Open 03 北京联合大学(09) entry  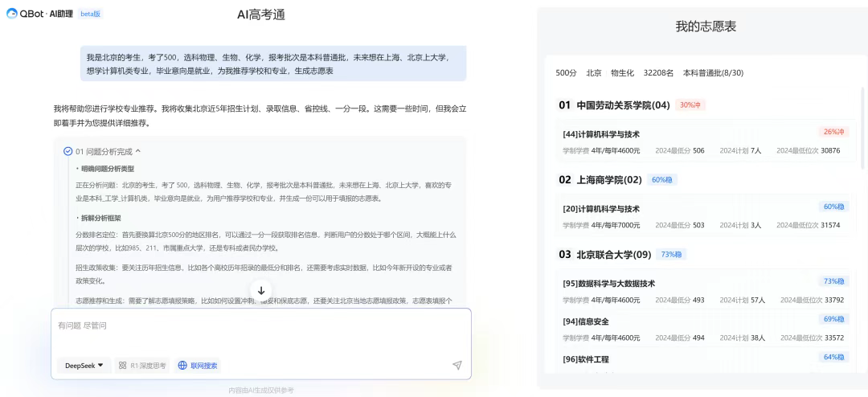605,255
